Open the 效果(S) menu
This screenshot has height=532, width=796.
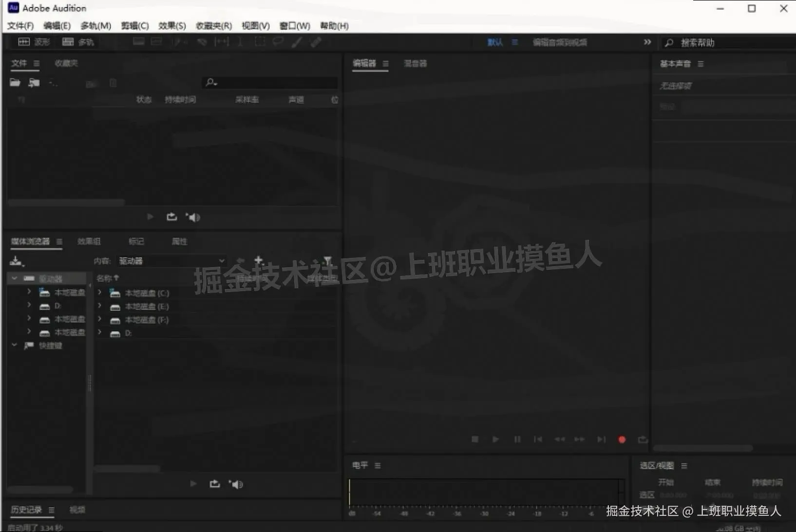171,26
